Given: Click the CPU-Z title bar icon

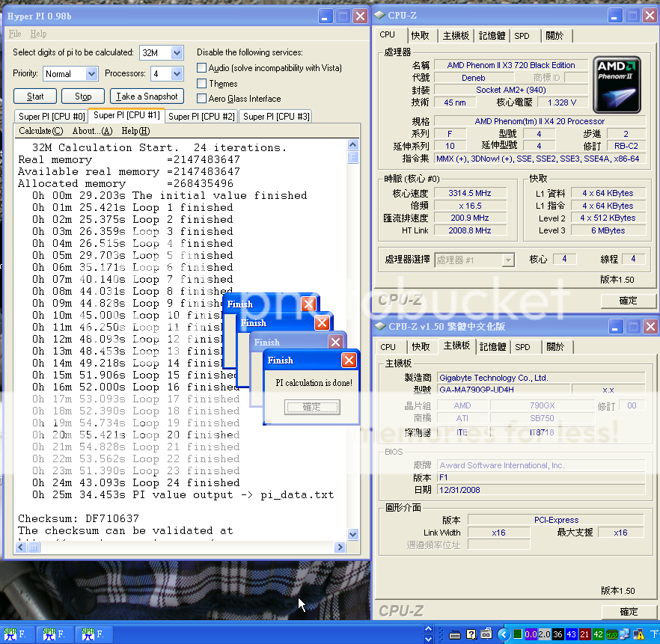Looking at the screenshot, I should 382,15.
